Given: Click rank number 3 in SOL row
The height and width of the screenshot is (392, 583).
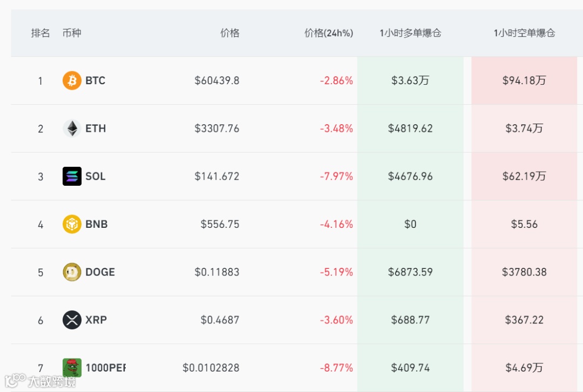Looking at the screenshot, I should click(40, 177).
